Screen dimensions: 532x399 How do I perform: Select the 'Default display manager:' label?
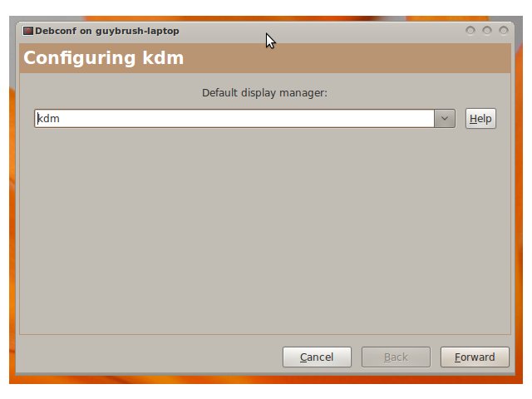pyautogui.click(x=264, y=92)
